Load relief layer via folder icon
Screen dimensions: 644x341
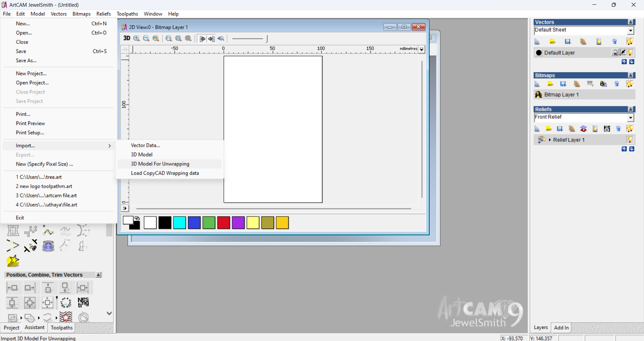[x=549, y=129]
